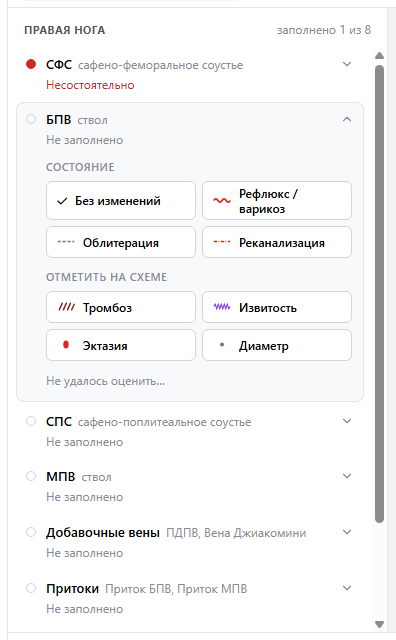Expand the Добавочные вены chevron
This screenshot has height=640, width=396.
coord(347,532)
